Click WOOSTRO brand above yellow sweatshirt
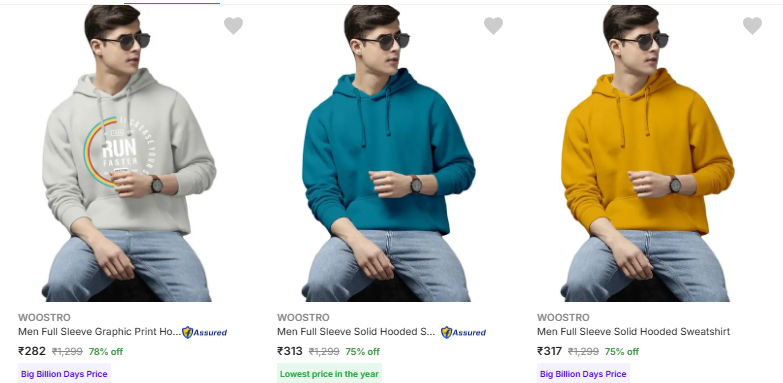Image resolution: width=783 pixels, height=383 pixels. point(563,318)
